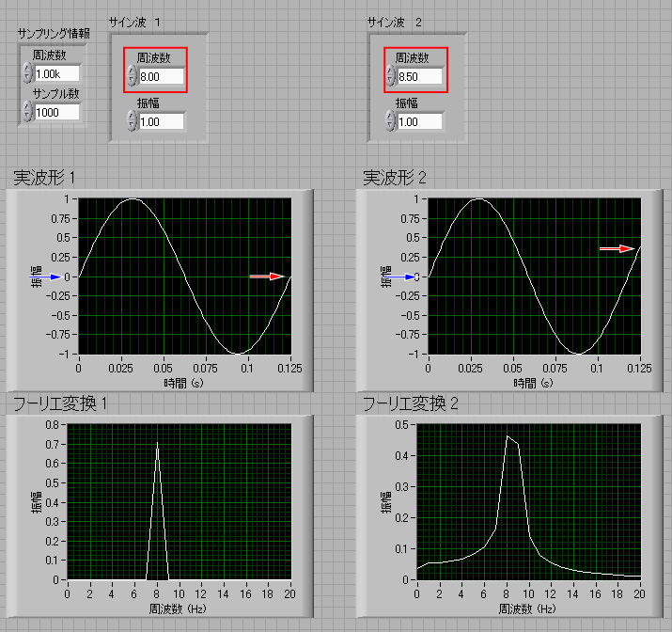
Task: Click the red arrow on 実波形 2
Action: point(617,248)
